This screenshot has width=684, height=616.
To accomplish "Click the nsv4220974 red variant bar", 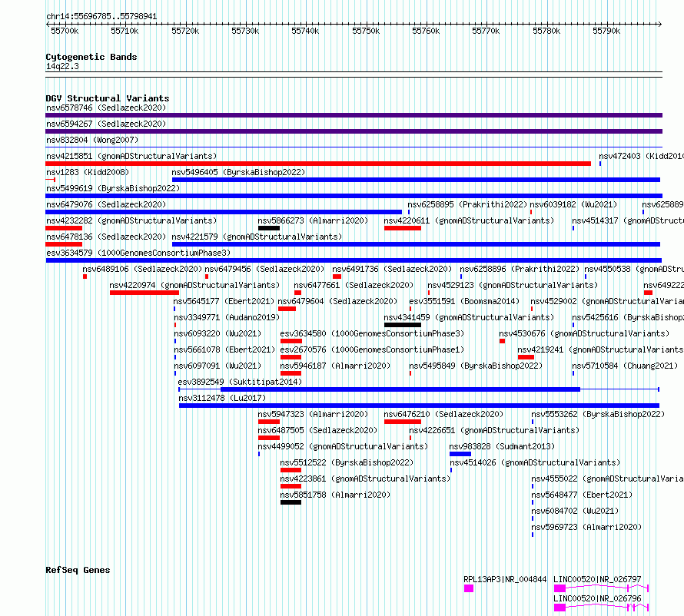I will pyautogui.click(x=144, y=293).
